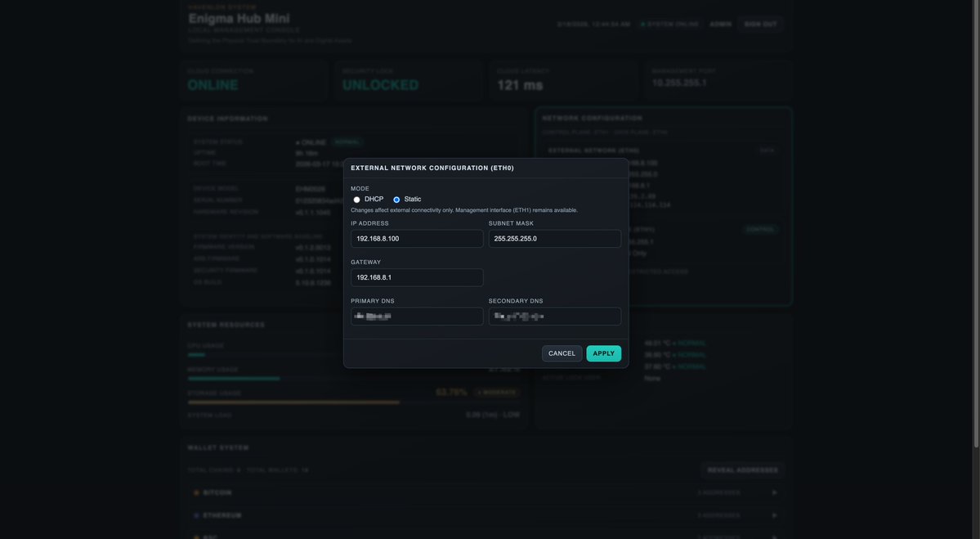The image size is (980, 539).
Task: Click the IP Address input field
Action: pos(417,239)
